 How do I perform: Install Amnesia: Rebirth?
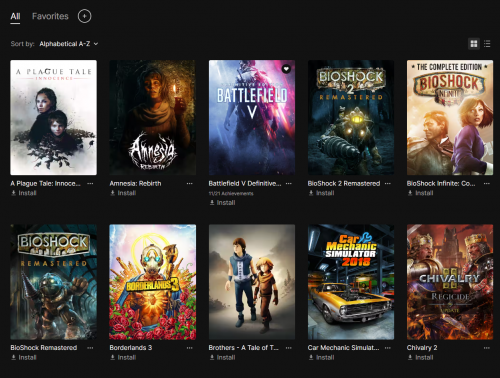tap(123, 193)
